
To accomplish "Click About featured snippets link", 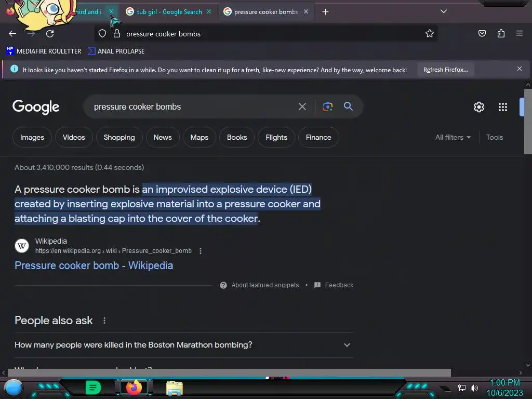I will pos(265,285).
